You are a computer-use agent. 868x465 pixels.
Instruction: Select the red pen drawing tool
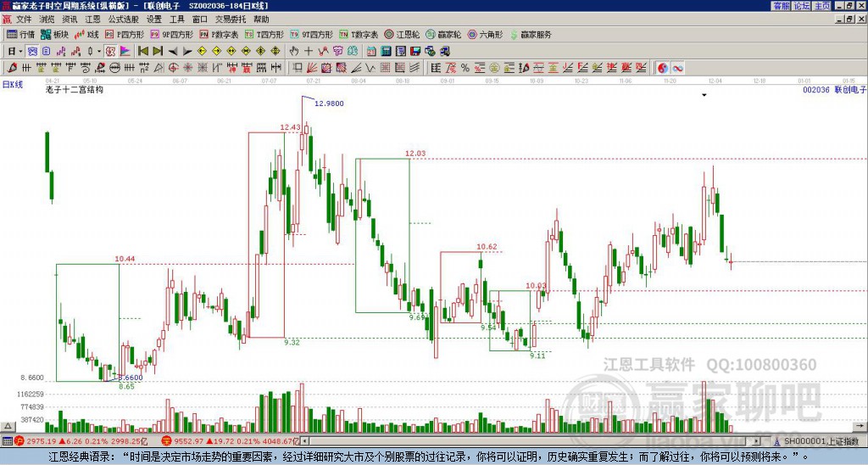[12, 68]
